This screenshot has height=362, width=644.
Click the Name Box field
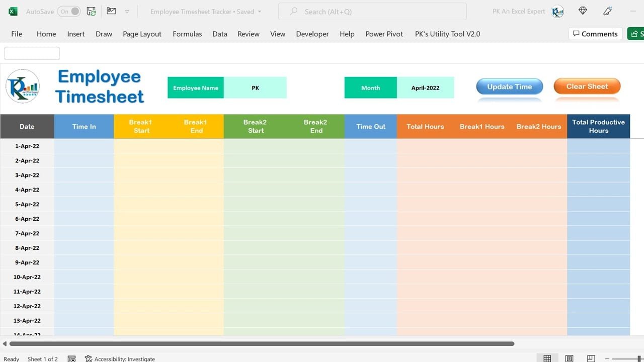(x=32, y=53)
